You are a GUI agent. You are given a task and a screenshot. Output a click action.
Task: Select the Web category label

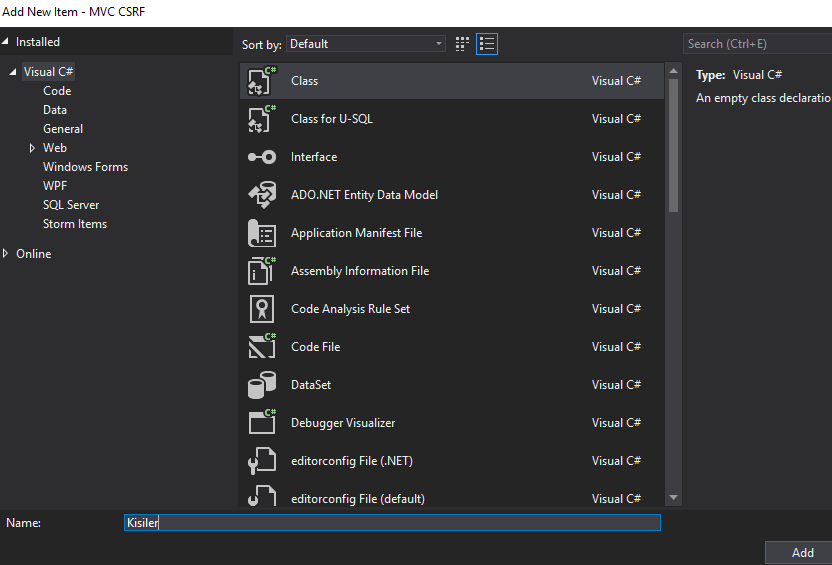click(55, 148)
